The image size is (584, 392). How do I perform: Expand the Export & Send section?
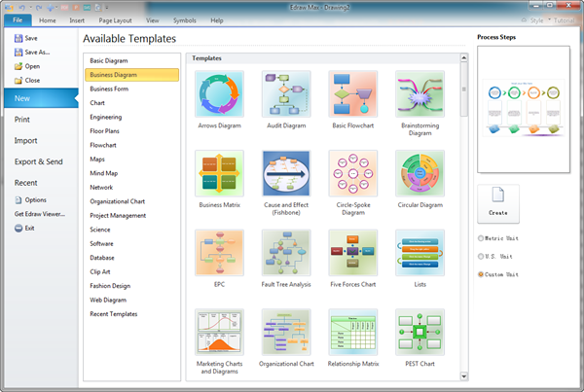pos(39,161)
